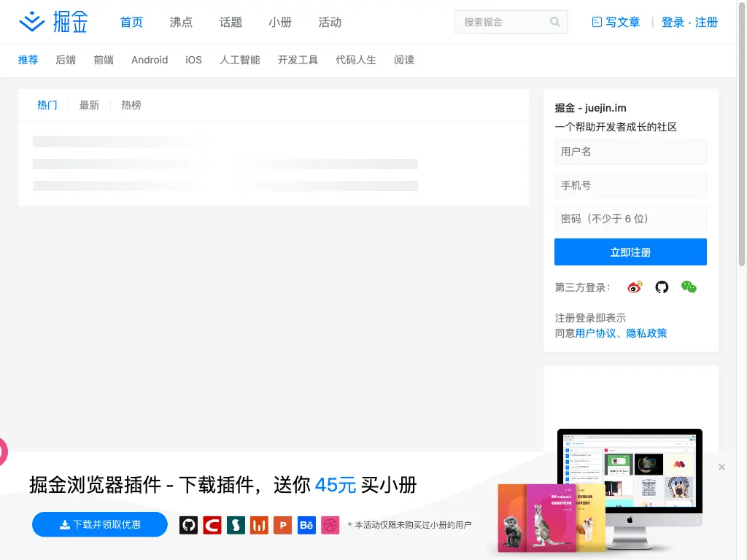Click the 立即注册 button
This screenshot has width=747, height=560.
(630, 252)
